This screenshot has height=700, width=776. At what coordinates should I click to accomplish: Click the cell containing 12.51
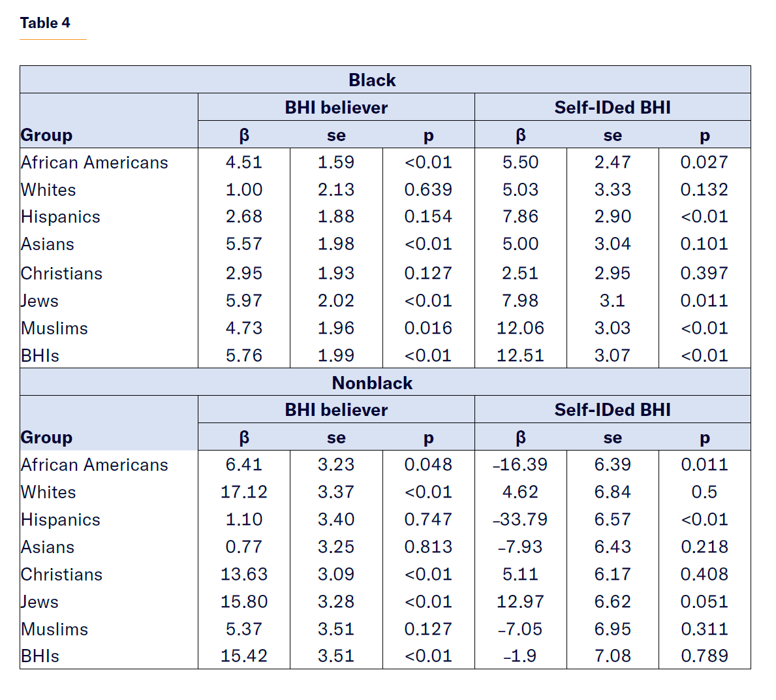coord(520,356)
